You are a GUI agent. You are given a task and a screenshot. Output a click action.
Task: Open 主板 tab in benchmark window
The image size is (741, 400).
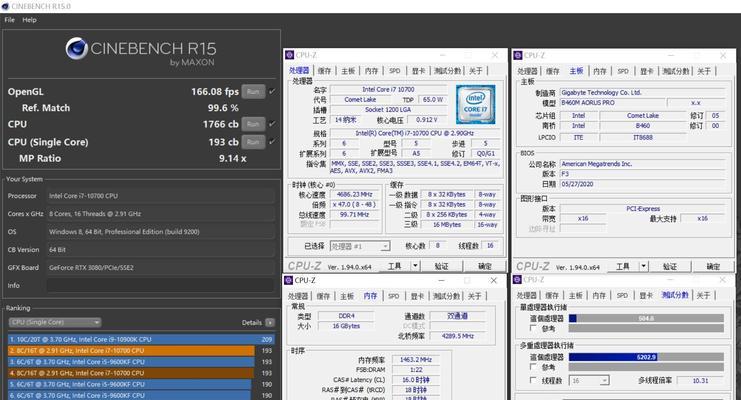(575, 296)
